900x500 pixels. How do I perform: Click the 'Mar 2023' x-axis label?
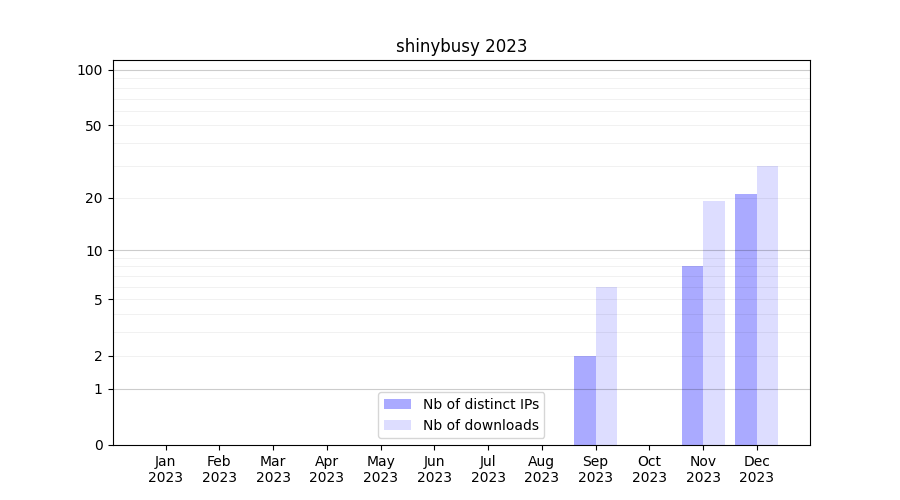pyautogui.click(x=273, y=469)
